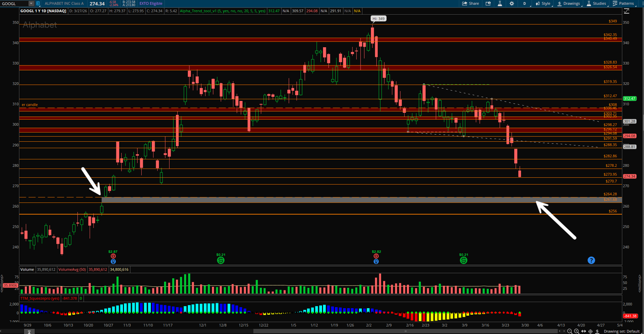Click the red 274.34 price axis tag
This screenshot has width=644, height=334.
630,177
